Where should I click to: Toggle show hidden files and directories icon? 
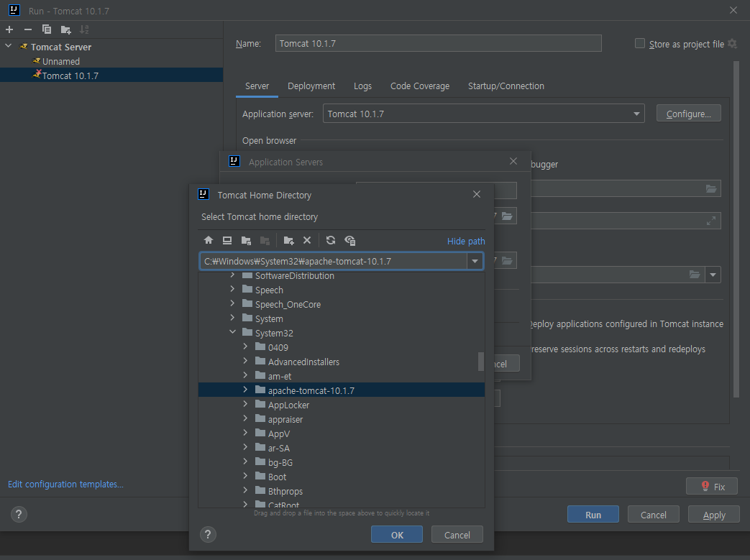350,241
